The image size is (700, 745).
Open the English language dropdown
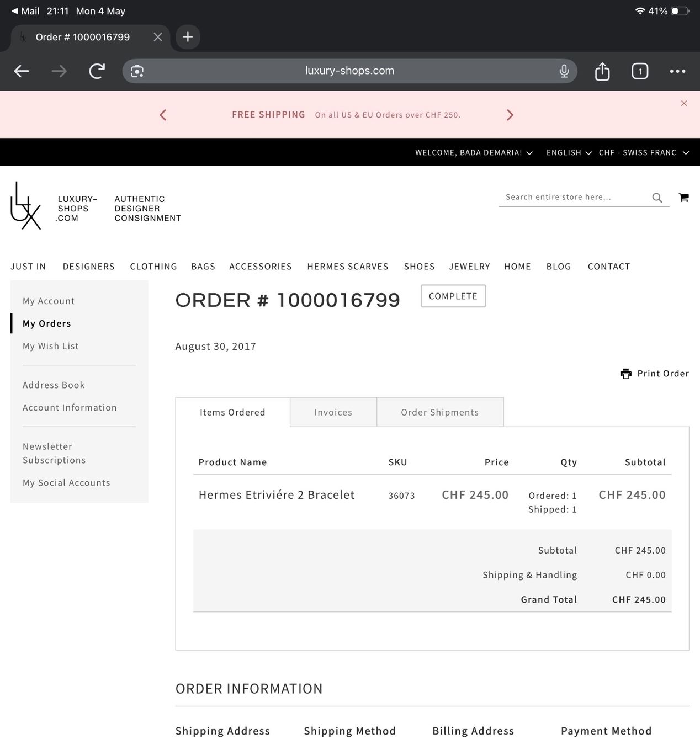coord(569,152)
